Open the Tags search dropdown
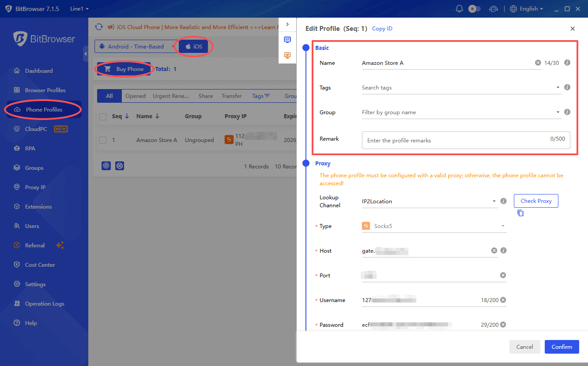The height and width of the screenshot is (366, 588). point(461,88)
